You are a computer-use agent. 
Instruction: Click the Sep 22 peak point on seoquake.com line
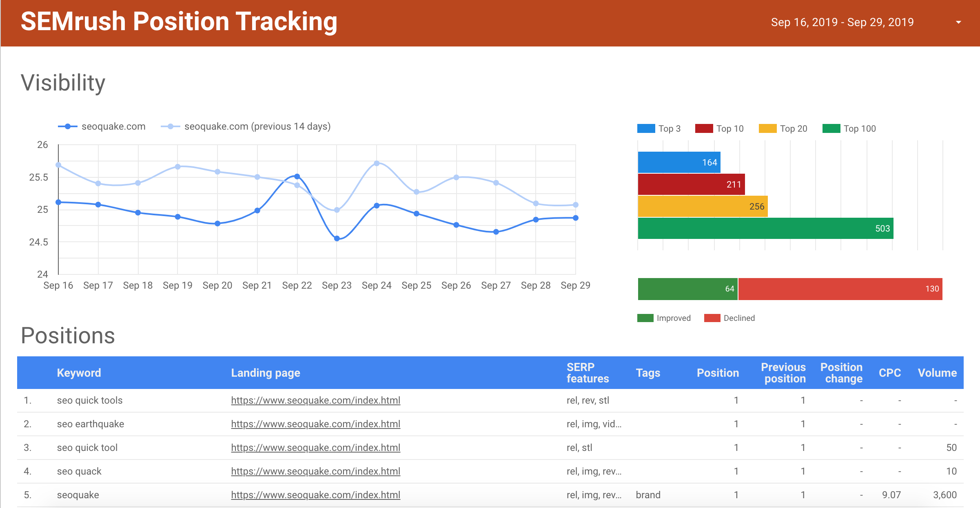click(297, 177)
